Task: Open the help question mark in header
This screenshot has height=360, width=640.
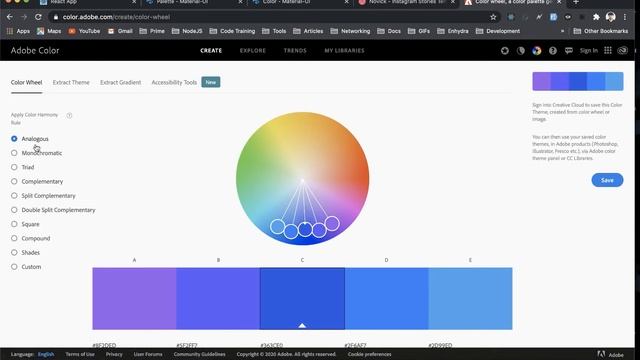Action: 553,51
